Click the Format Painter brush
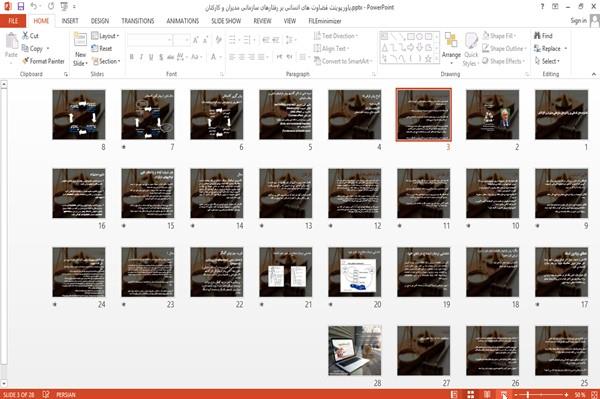The height and width of the screenshot is (399, 600). pyautogui.click(x=43, y=61)
